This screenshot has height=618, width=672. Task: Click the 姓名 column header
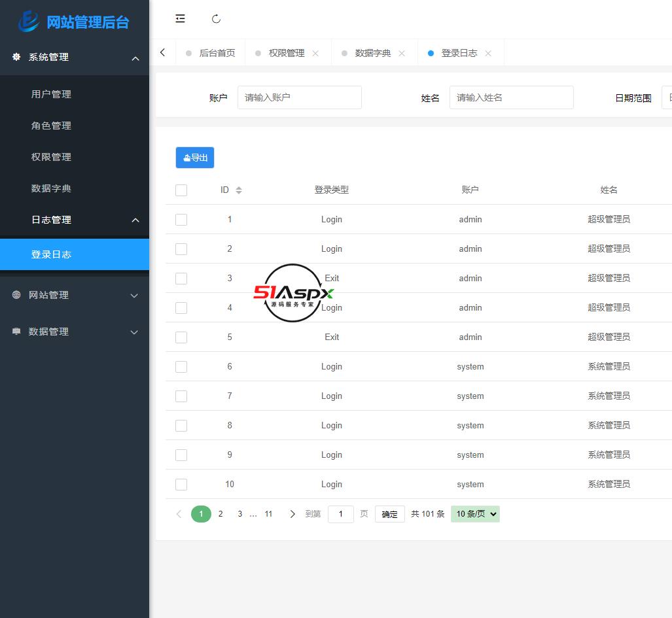609,190
